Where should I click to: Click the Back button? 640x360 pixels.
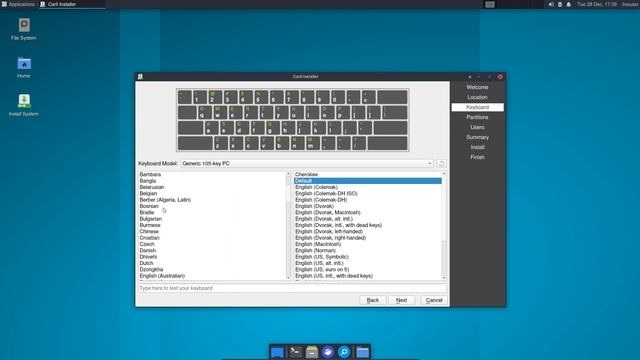click(373, 300)
